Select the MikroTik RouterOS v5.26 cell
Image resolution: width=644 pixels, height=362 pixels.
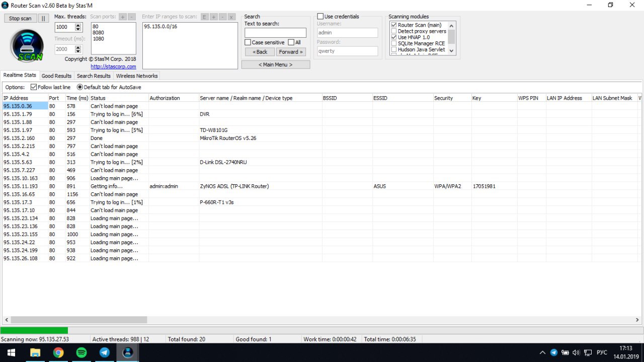(261, 138)
